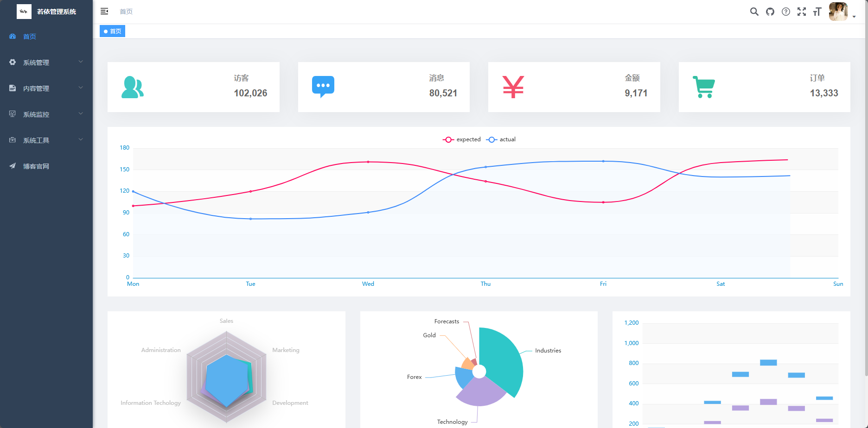
Task: Click the Development radar axis label
Action: pos(290,403)
